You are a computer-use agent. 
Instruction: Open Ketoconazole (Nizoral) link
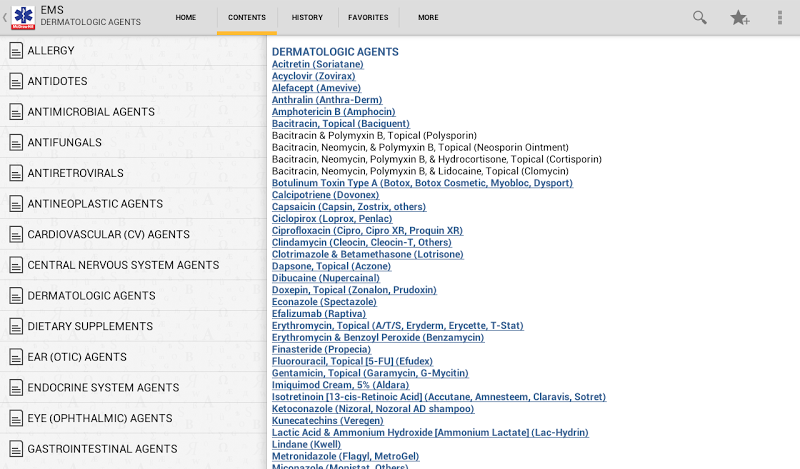tap(373, 409)
